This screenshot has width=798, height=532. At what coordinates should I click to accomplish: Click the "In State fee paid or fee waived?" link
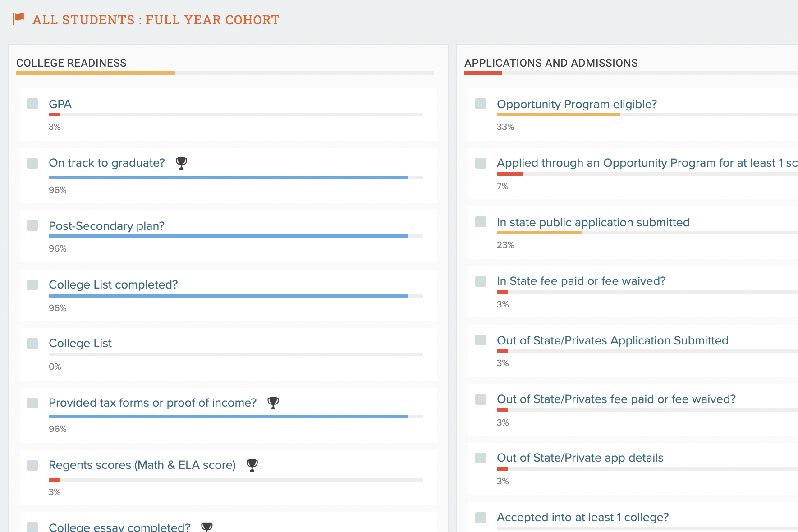[581, 281]
